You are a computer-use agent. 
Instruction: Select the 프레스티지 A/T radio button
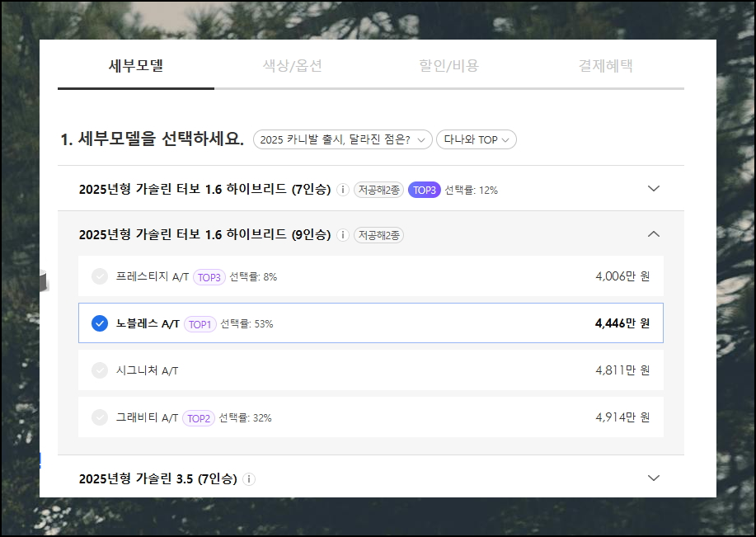click(100, 276)
